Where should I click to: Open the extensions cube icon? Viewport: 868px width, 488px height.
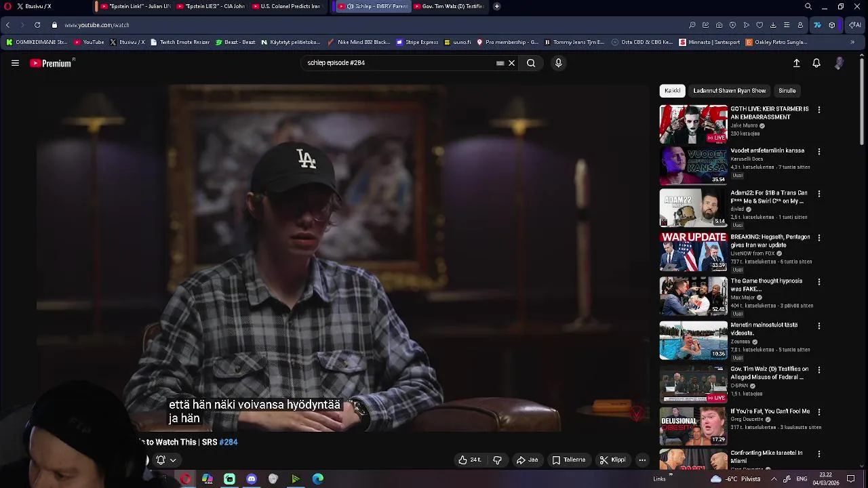pyautogui.click(x=832, y=25)
